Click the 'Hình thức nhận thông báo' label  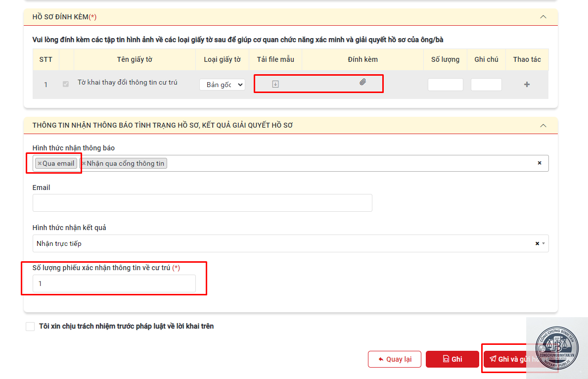tap(74, 148)
